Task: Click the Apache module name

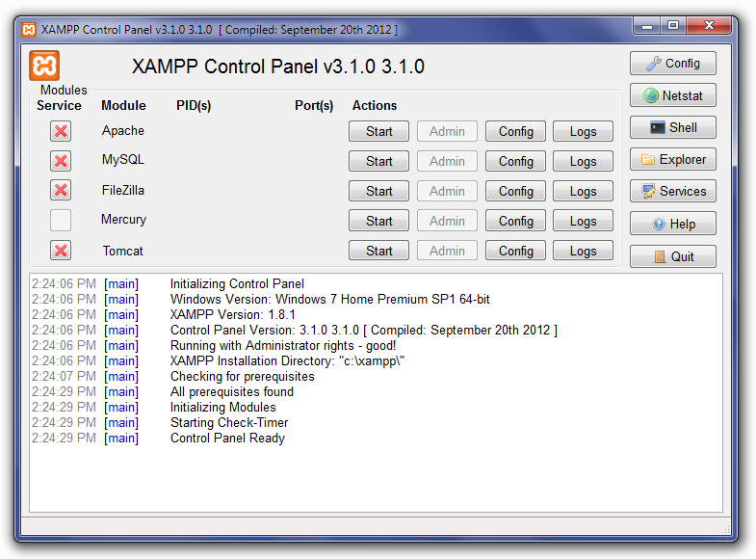Action: click(x=123, y=131)
